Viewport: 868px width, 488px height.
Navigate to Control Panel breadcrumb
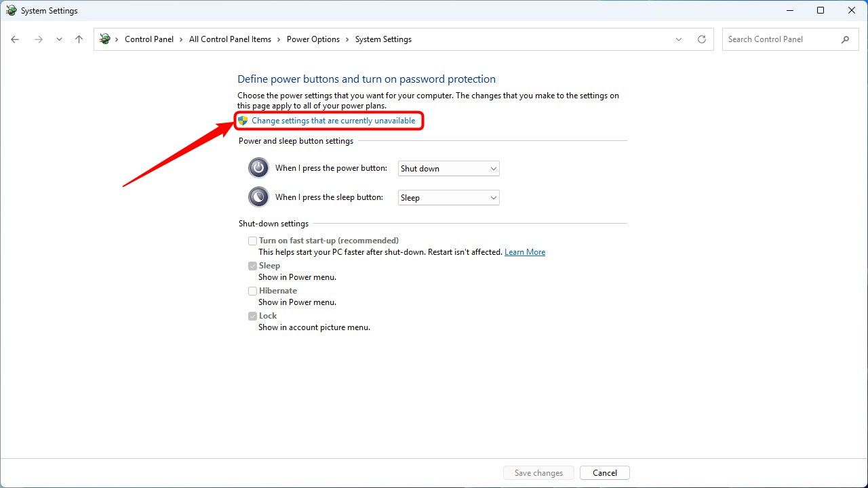click(x=149, y=39)
